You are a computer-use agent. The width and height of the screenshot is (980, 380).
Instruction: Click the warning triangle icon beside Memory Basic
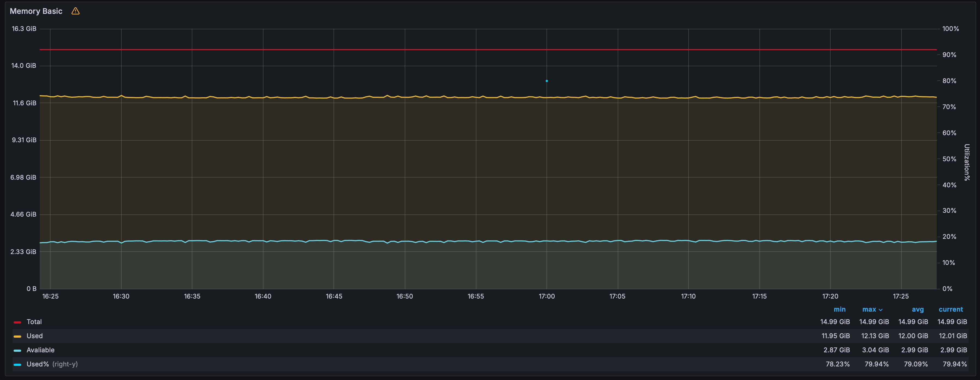75,11
